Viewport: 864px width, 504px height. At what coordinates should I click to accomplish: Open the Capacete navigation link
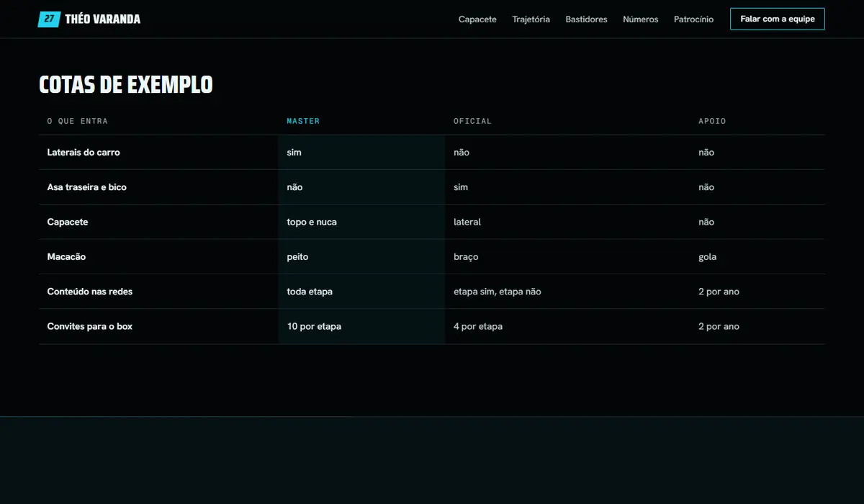pos(477,19)
